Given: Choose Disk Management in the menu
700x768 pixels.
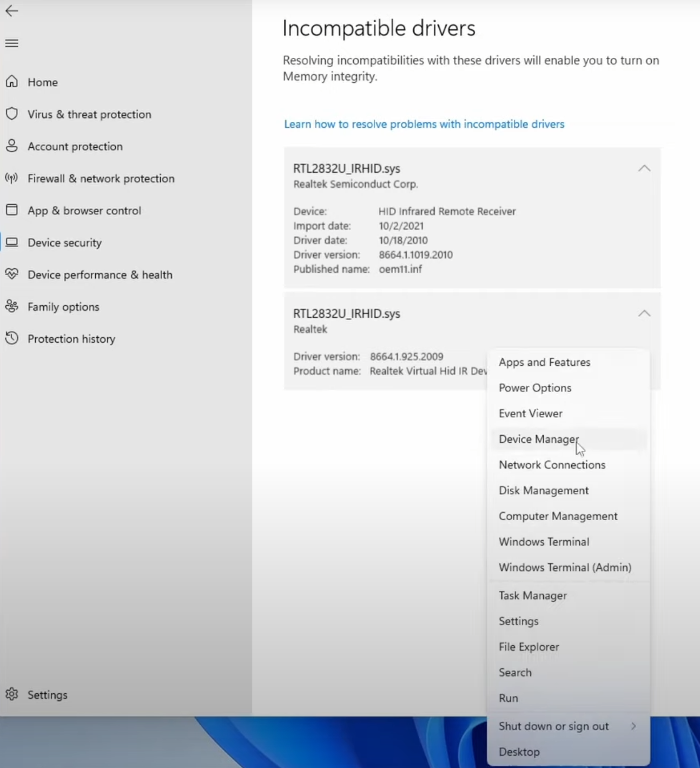Looking at the screenshot, I should tap(543, 490).
